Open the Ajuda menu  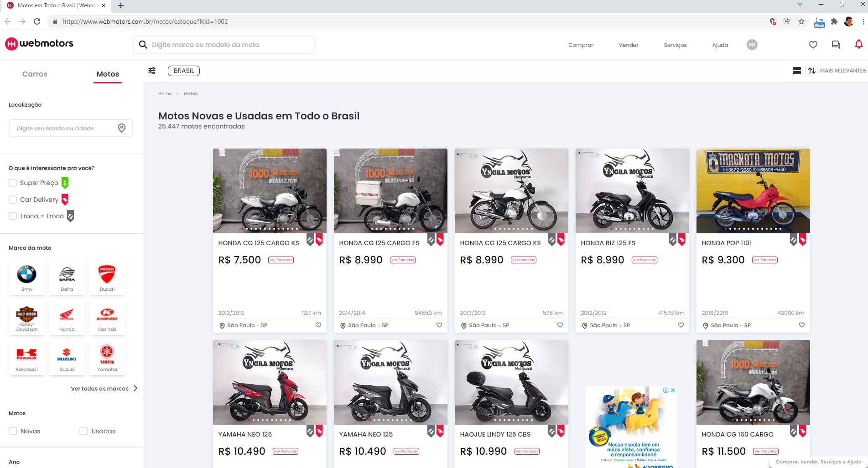[x=720, y=45]
